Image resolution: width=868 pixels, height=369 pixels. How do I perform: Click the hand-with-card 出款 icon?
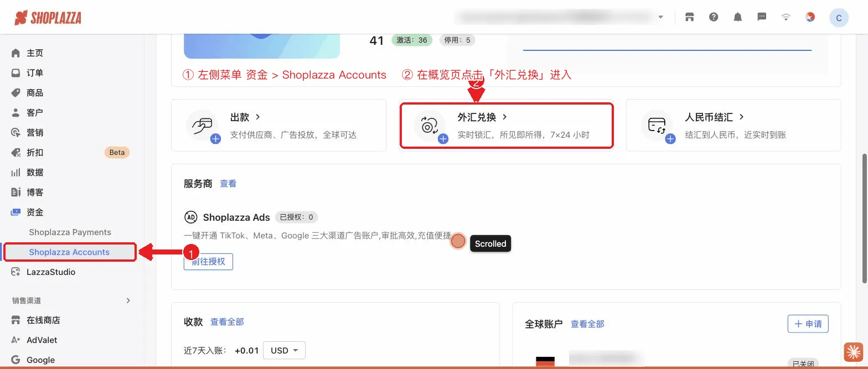point(203,126)
